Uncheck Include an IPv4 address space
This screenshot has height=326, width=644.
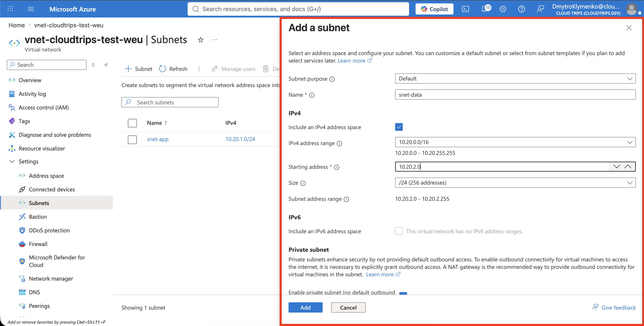click(x=399, y=127)
